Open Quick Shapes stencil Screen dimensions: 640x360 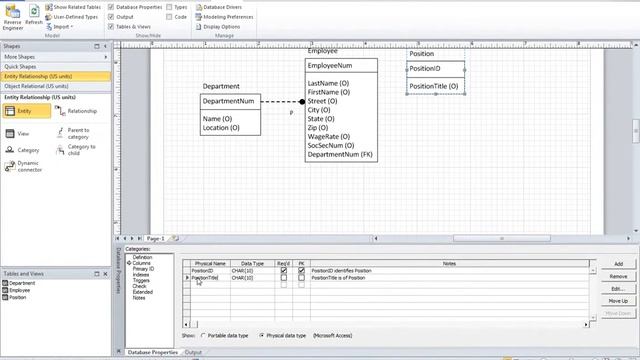coord(56,67)
